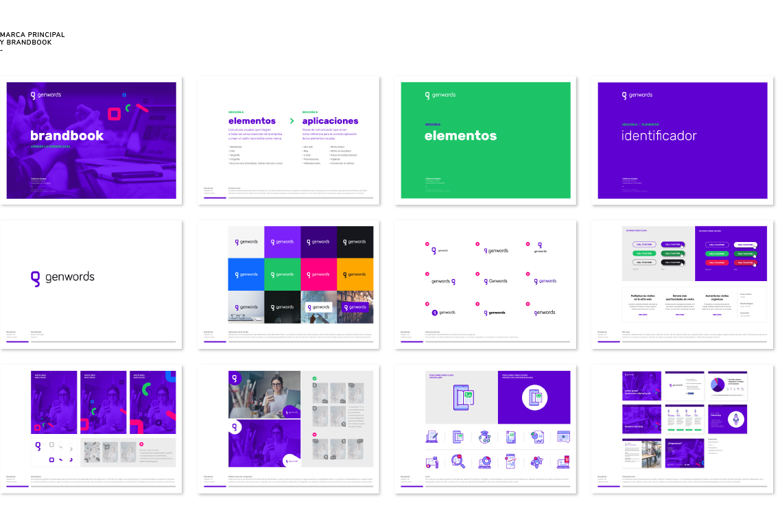Open the purple identificador slide
Screen dimensions: 782x532
click(x=683, y=141)
